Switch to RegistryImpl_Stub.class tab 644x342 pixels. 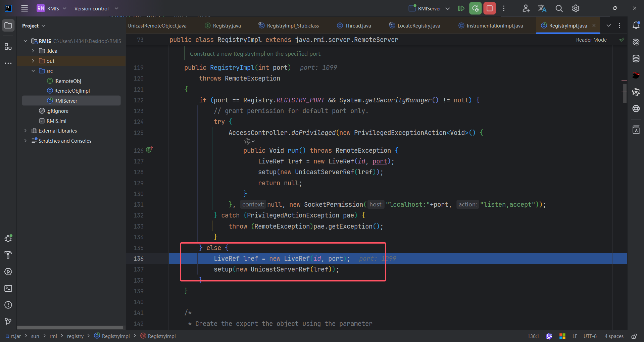tap(289, 26)
